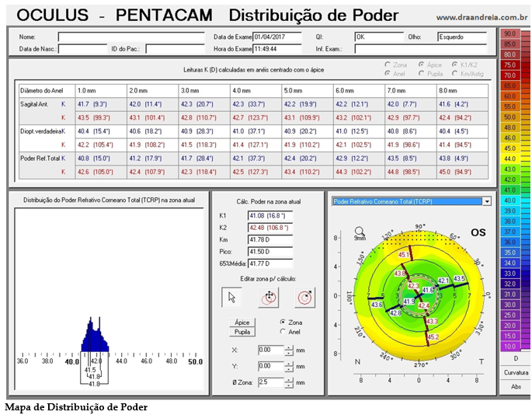The image size is (532, 415).
Task: Pick the 44.0 yellow scale swatch
Action: [509, 159]
